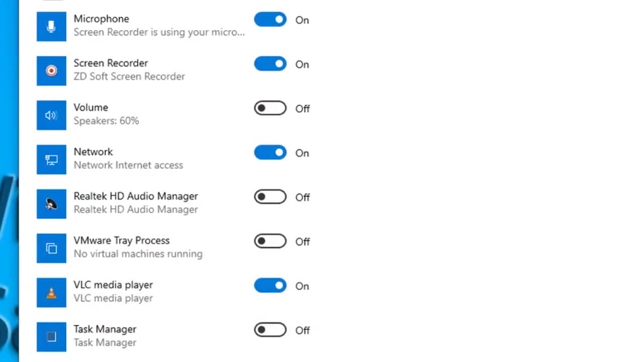Click the Task Manager icon
Screen dimensions: 644x362
click(51, 336)
